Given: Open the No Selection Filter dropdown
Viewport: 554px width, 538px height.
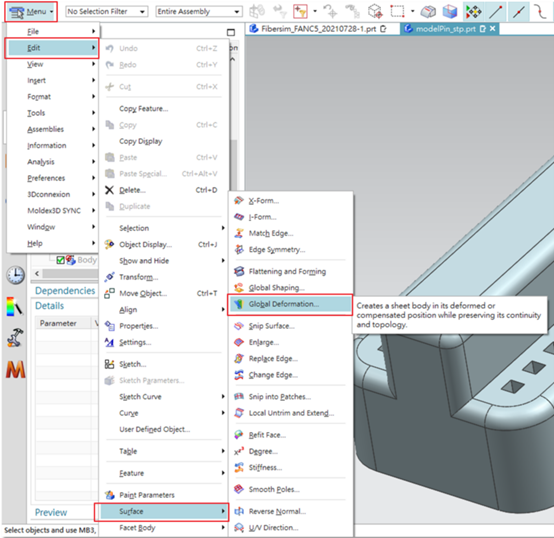Looking at the screenshot, I should click(x=106, y=12).
